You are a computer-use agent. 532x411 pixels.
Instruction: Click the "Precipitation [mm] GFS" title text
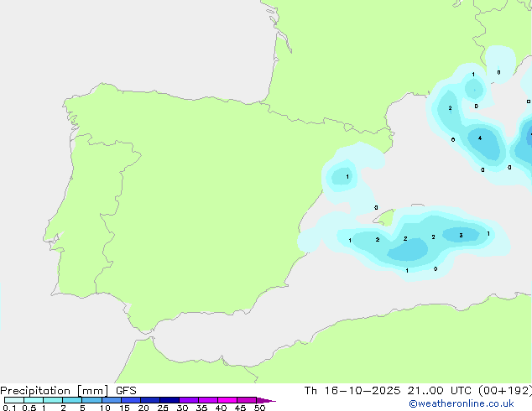pos(68,391)
